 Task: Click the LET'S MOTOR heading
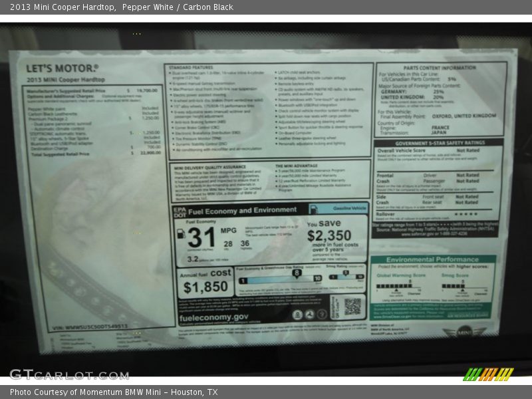(62, 68)
